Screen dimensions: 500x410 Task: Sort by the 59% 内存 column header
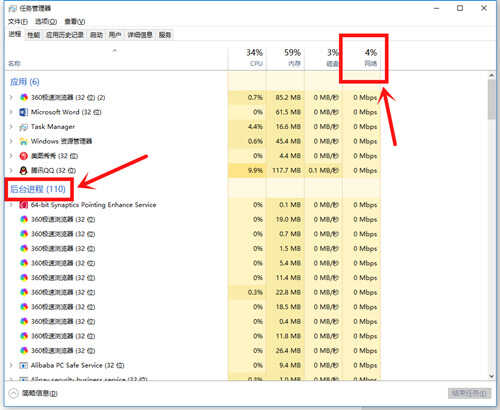click(x=286, y=58)
